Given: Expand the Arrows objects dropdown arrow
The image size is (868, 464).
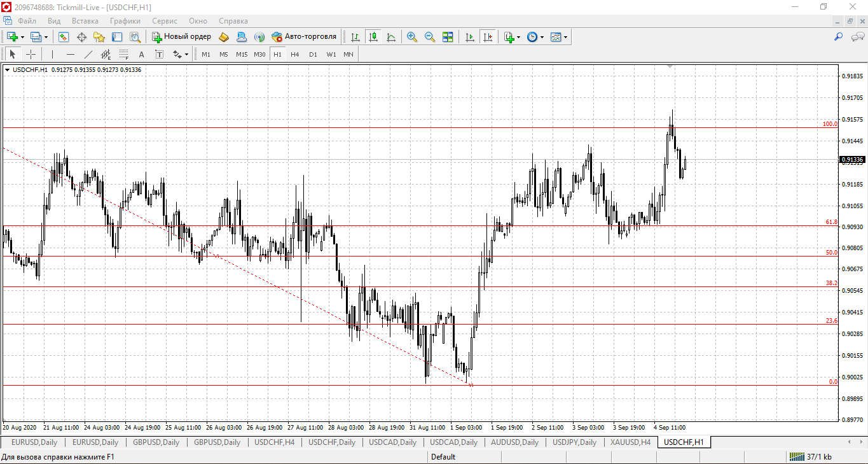Looking at the screenshot, I should click(x=187, y=54).
